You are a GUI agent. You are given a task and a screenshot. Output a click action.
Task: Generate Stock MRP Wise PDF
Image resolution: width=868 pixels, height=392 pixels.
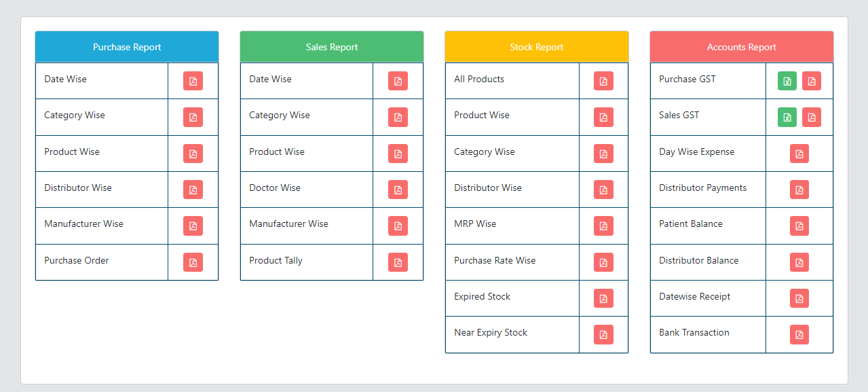point(603,226)
